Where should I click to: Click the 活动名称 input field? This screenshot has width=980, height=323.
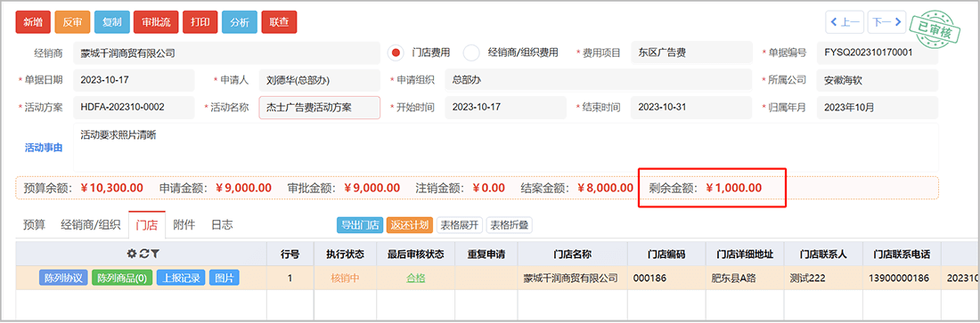click(319, 108)
